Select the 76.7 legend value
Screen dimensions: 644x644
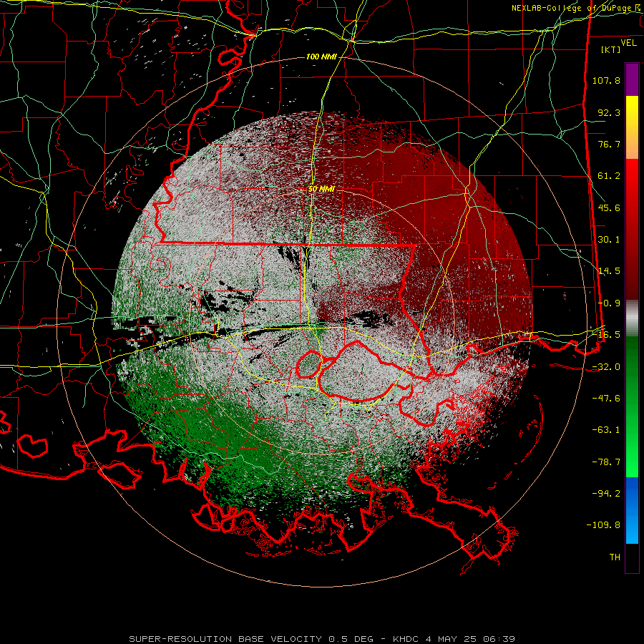coord(609,144)
